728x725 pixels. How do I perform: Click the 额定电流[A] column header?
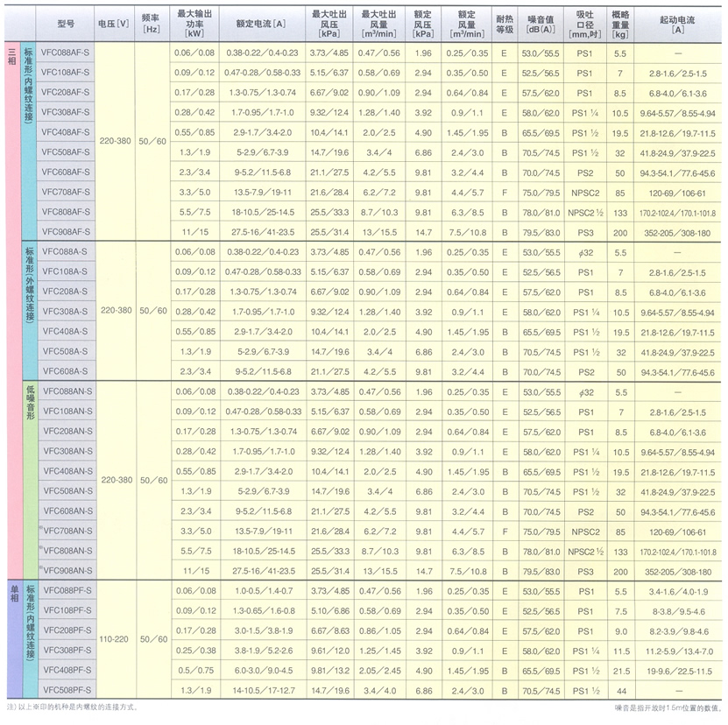pyautogui.click(x=262, y=24)
